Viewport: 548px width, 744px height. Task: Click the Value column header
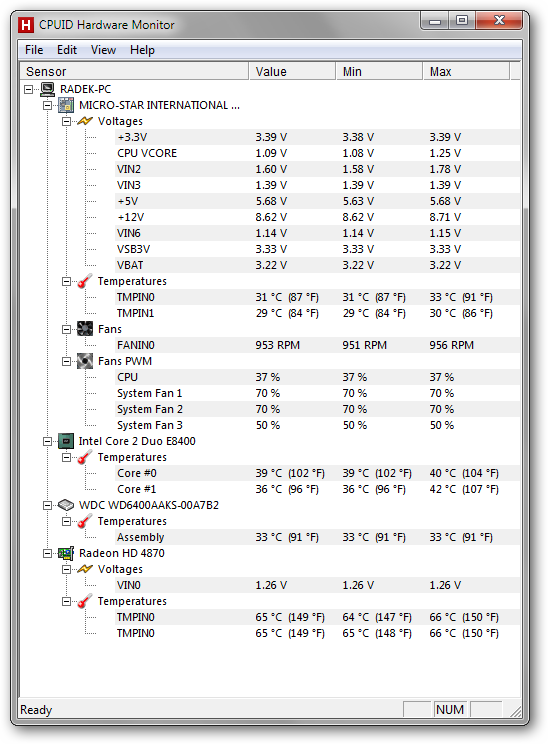(292, 71)
